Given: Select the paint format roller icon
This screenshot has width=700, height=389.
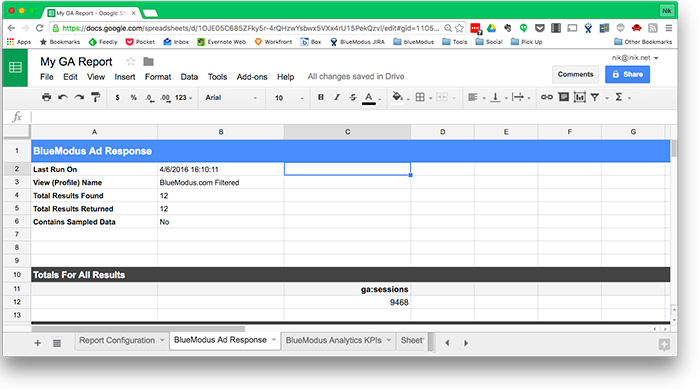Looking at the screenshot, I should (96, 97).
